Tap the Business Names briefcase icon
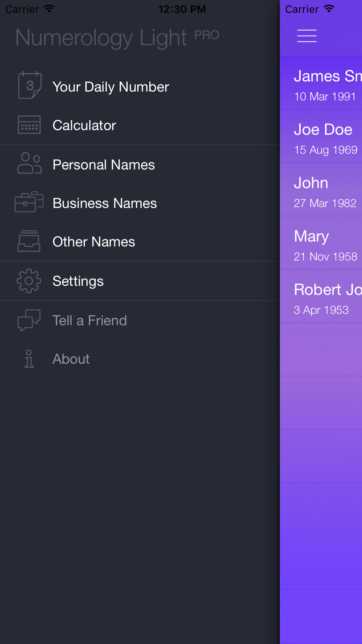The width and height of the screenshot is (362, 644). (x=29, y=202)
